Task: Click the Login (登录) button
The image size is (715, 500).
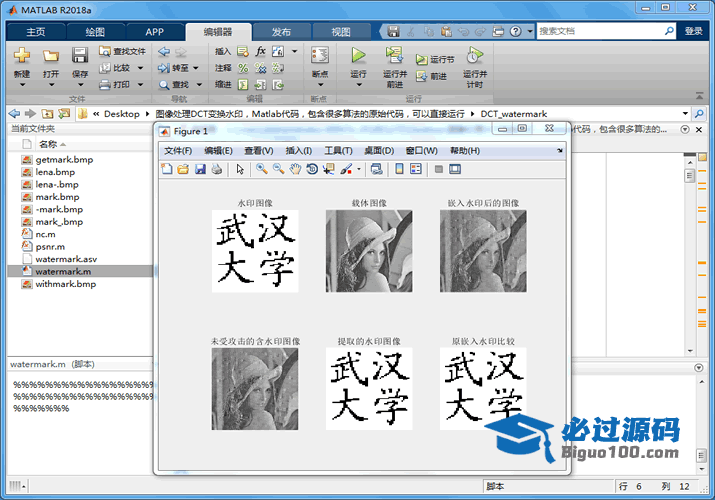Action: [x=694, y=31]
